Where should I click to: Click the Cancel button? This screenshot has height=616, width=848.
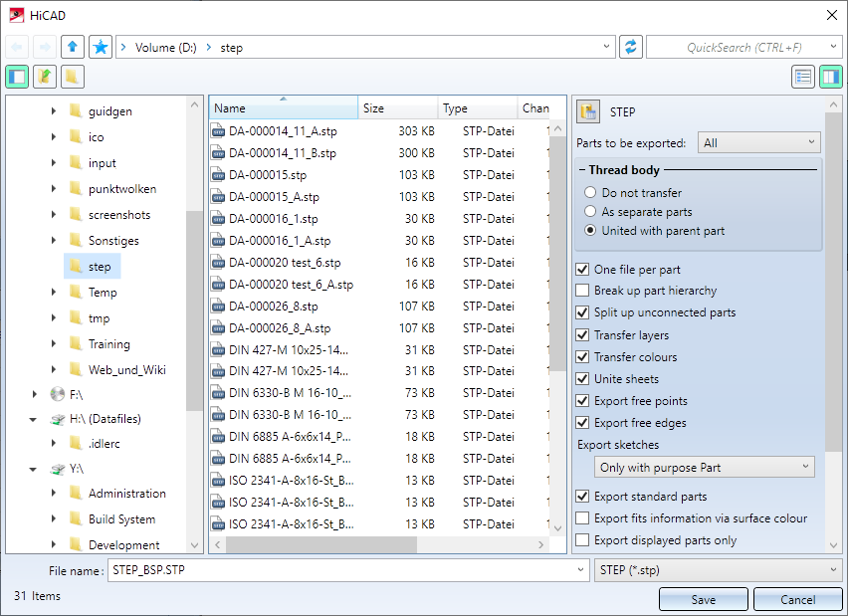[797, 599]
